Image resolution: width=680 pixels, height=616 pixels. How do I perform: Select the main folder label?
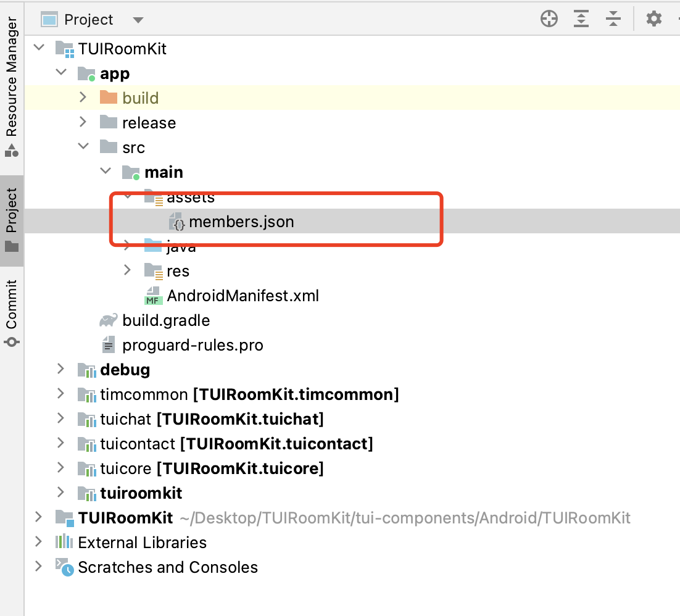click(164, 172)
